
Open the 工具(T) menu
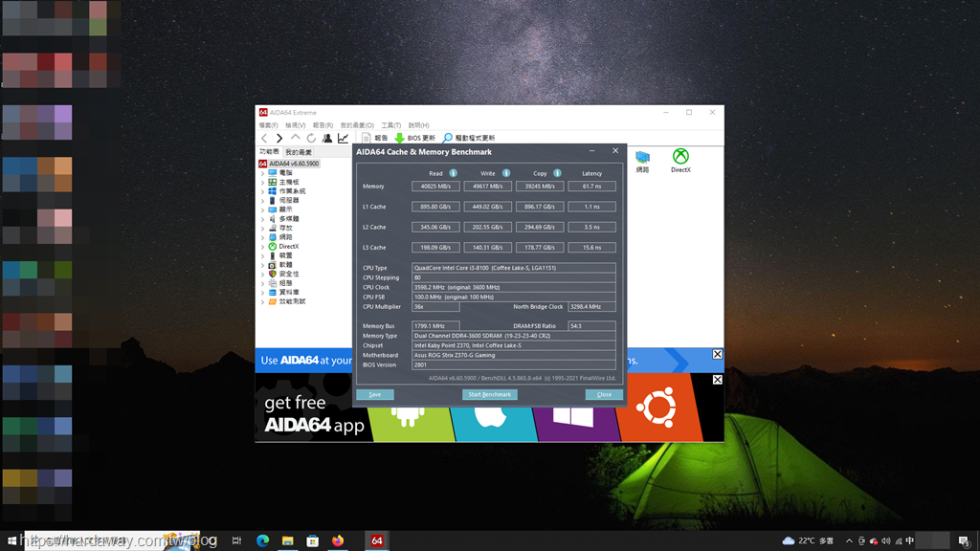391,125
